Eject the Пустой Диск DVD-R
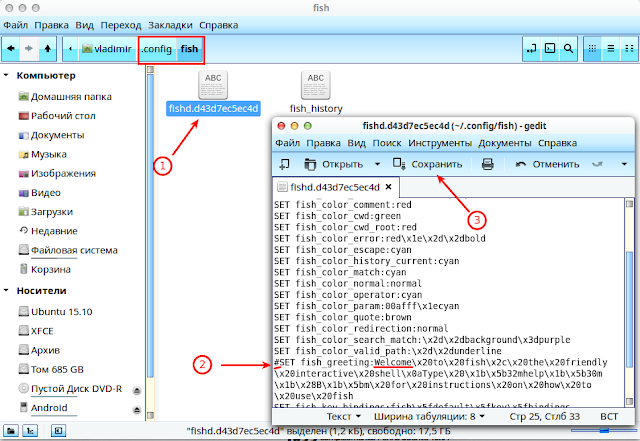Viewport: 640px width, 441px height. (137, 390)
